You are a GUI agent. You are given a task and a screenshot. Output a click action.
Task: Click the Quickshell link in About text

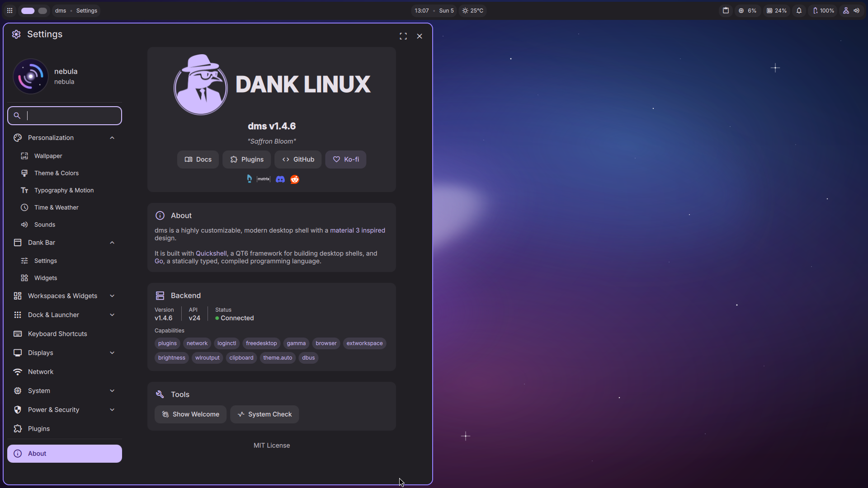[x=211, y=253]
